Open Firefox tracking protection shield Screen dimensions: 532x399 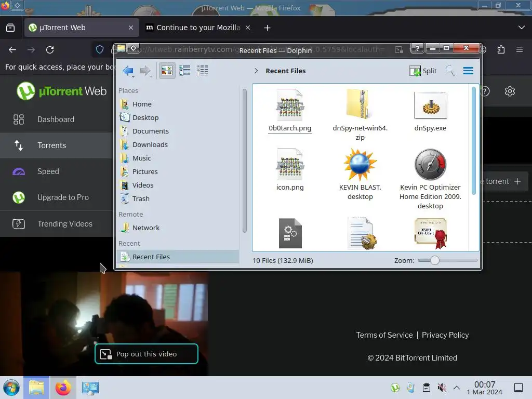[x=100, y=50]
